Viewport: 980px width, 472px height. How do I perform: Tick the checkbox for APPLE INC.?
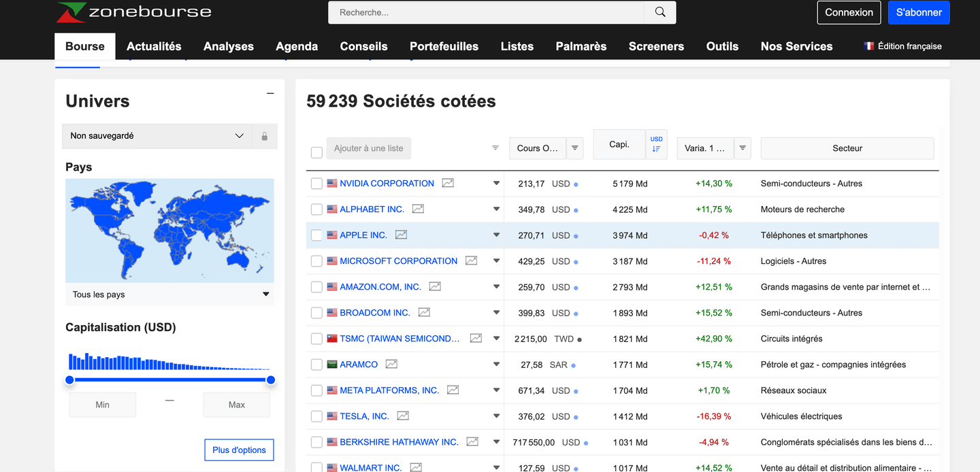(x=316, y=235)
